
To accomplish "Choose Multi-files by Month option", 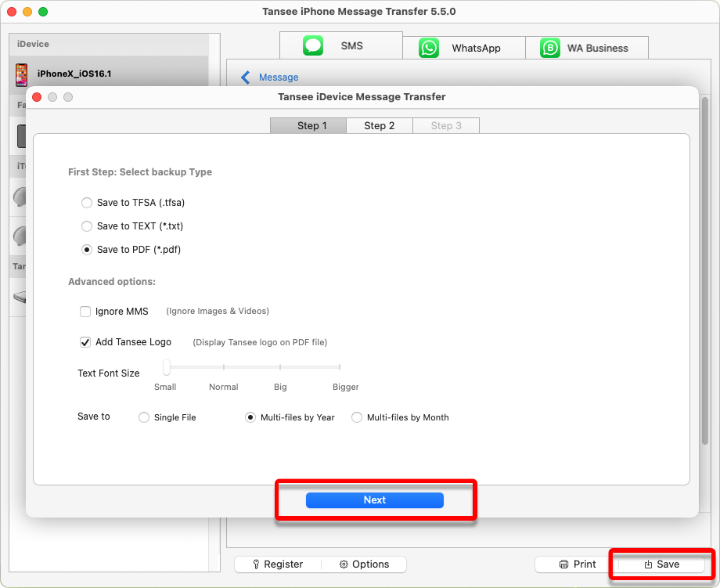I will tap(357, 417).
